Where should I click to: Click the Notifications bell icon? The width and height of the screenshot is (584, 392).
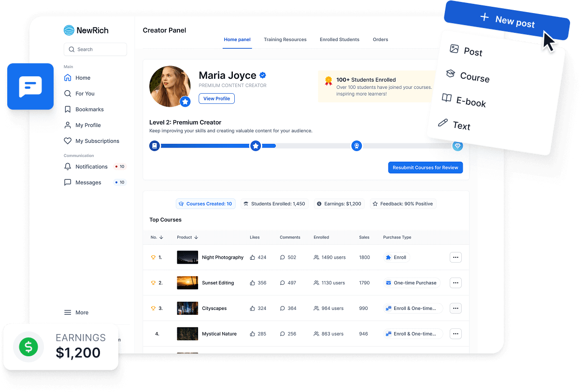coord(68,167)
